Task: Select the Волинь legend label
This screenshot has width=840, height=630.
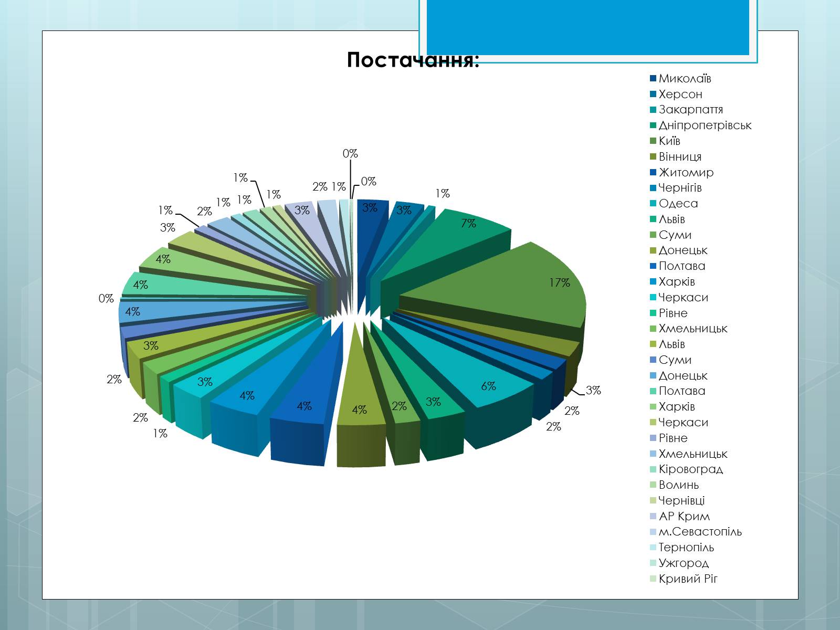Action: pyautogui.click(x=679, y=485)
